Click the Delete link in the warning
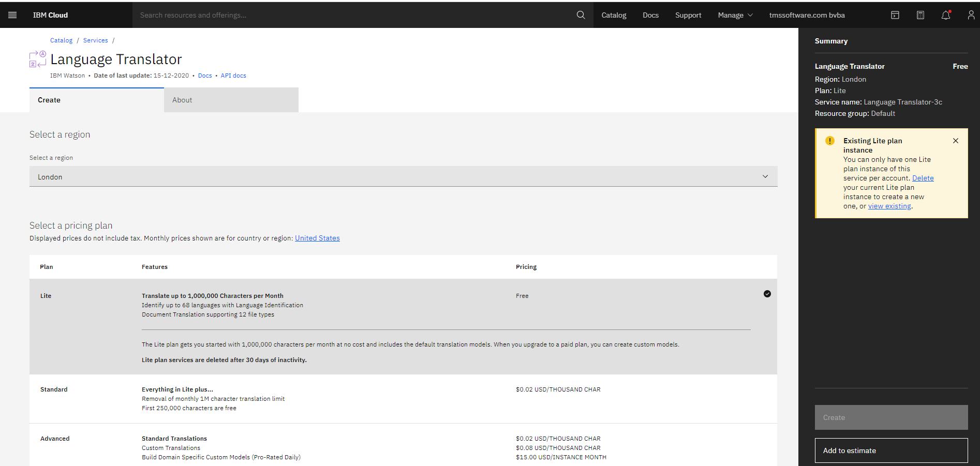The height and width of the screenshot is (466, 980). (x=923, y=178)
